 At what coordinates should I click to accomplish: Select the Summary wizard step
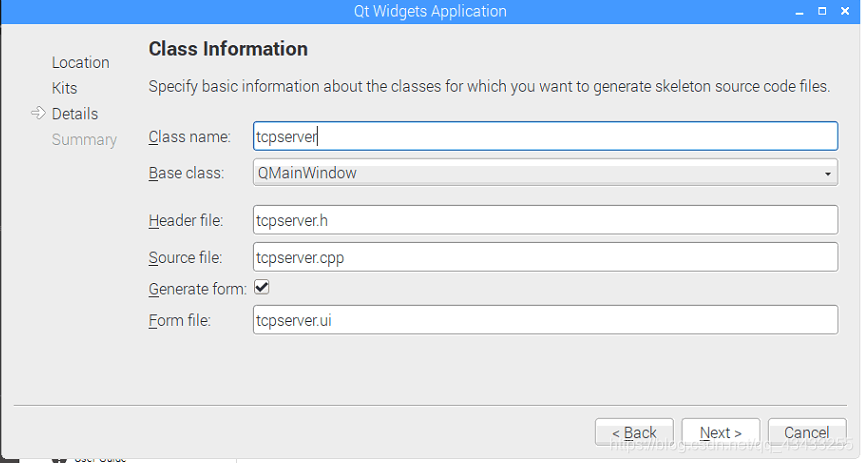coord(84,140)
